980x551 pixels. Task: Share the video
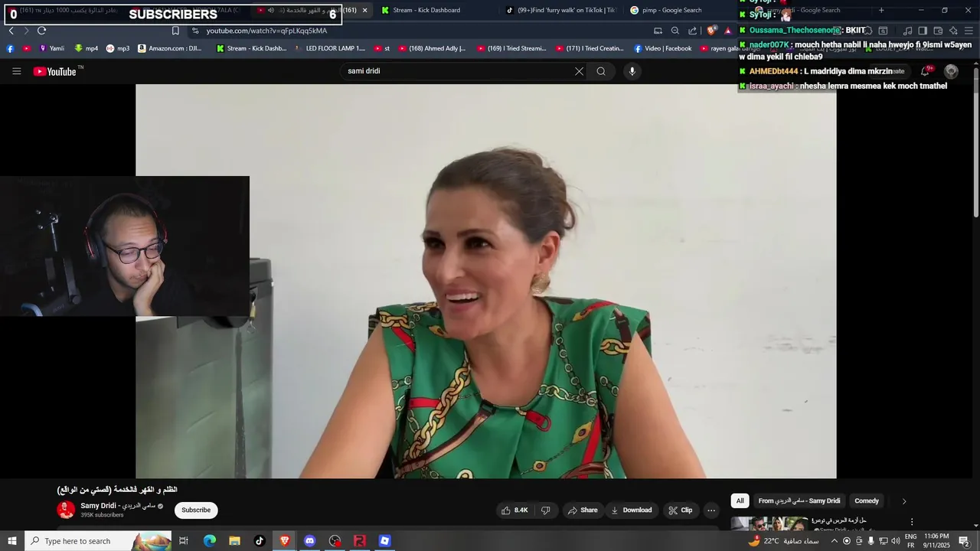582,510
